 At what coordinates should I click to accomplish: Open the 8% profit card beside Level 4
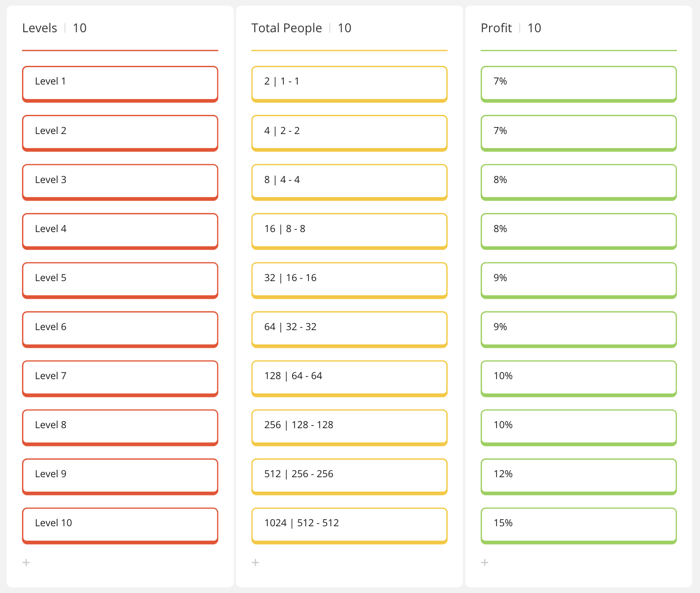[x=579, y=231]
